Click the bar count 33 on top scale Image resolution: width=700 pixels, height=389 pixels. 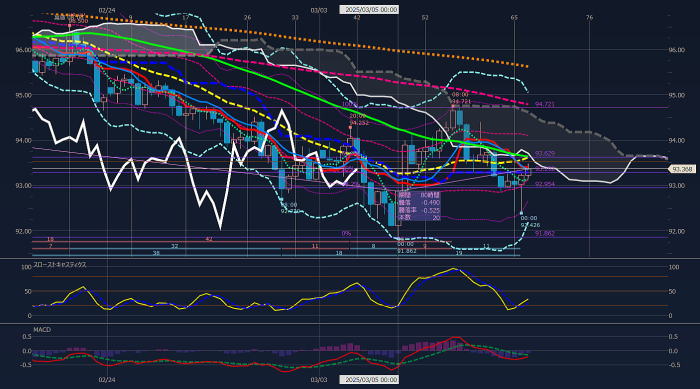coord(295,17)
